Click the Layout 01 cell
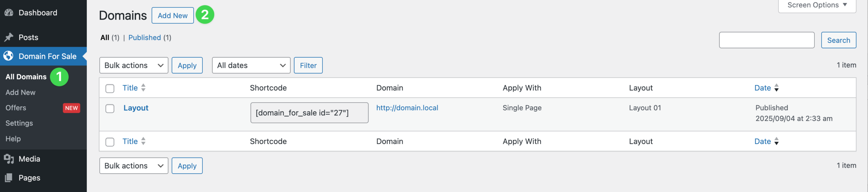 (645, 108)
